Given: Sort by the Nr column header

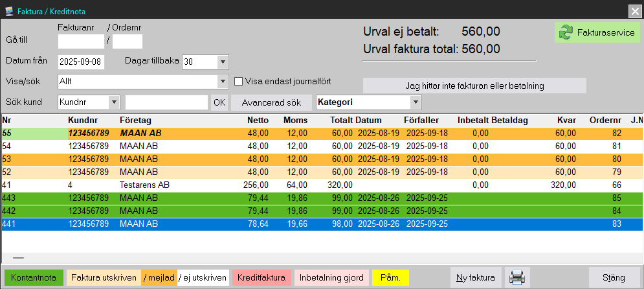Looking at the screenshot, I should tap(6, 121).
